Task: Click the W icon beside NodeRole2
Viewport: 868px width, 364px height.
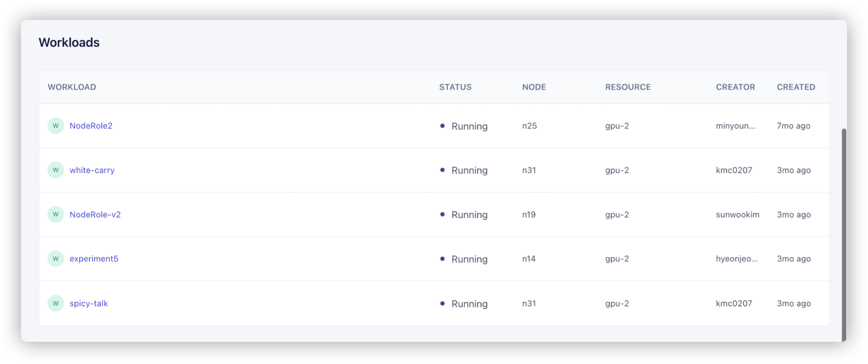Action: (56, 126)
